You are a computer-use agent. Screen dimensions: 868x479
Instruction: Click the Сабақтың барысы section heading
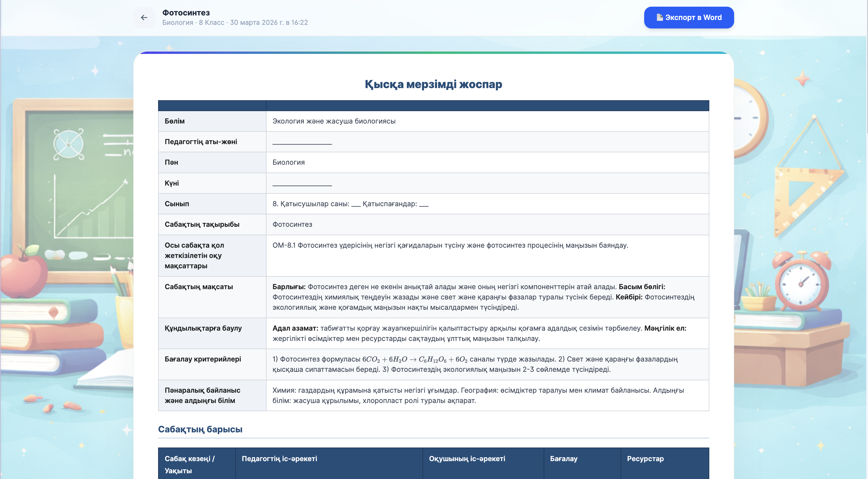[x=200, y=429]
